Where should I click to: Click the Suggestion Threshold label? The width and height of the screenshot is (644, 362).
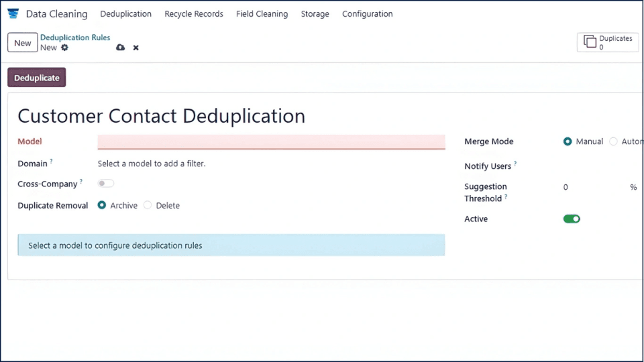coord(486,192)
